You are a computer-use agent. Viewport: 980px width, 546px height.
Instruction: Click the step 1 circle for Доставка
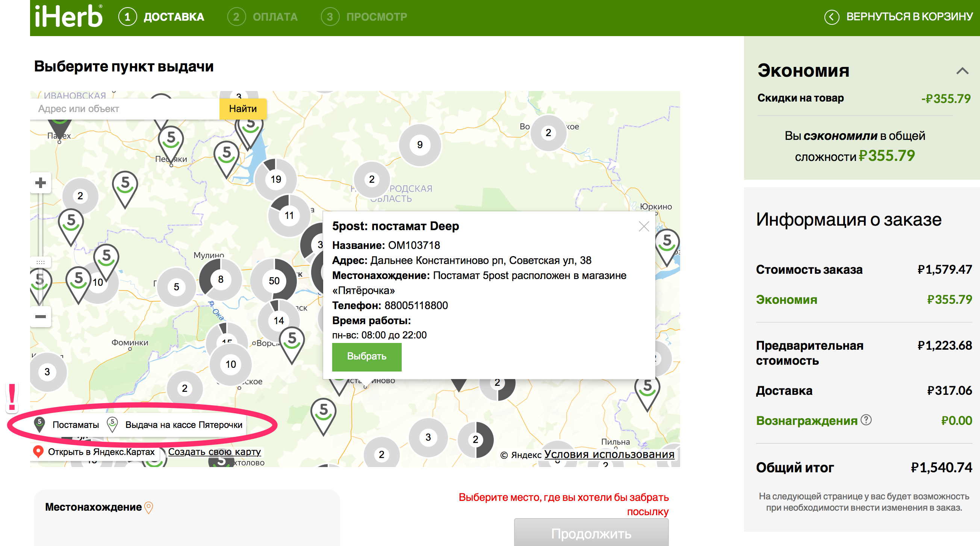[x=127, y=17]
